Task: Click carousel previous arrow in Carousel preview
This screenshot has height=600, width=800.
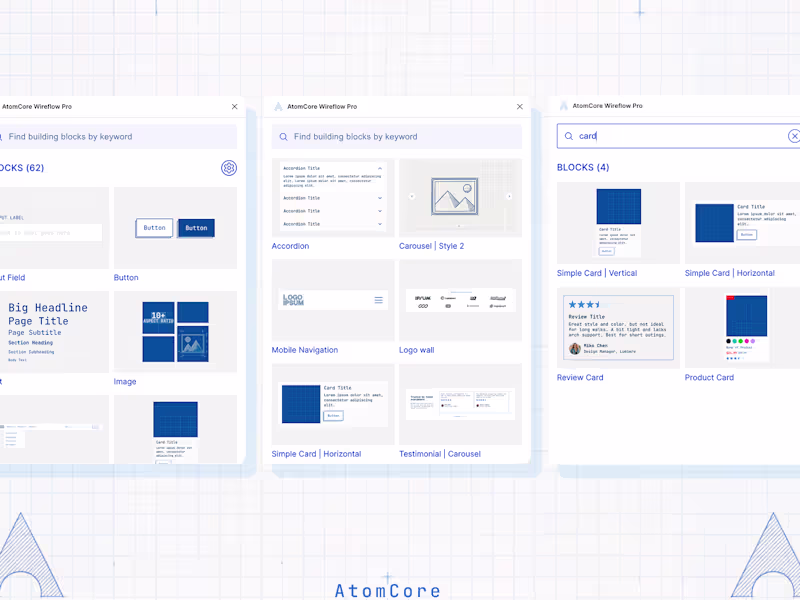Action: coord(412,196)
